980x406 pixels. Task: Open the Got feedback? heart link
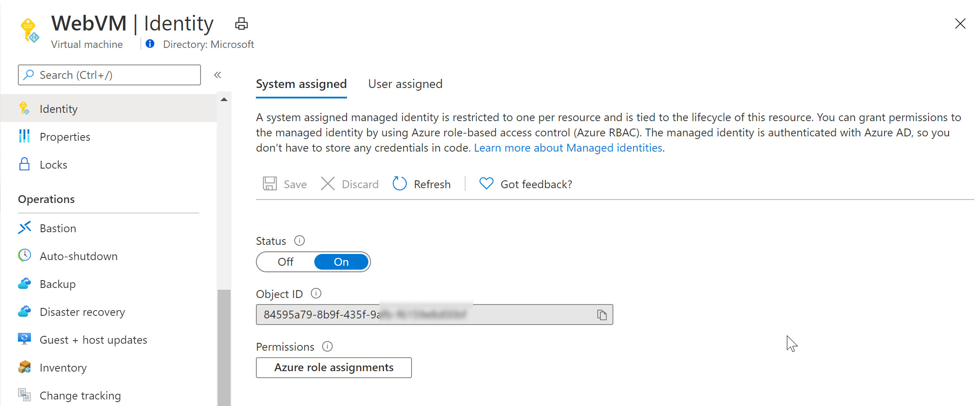525,184
